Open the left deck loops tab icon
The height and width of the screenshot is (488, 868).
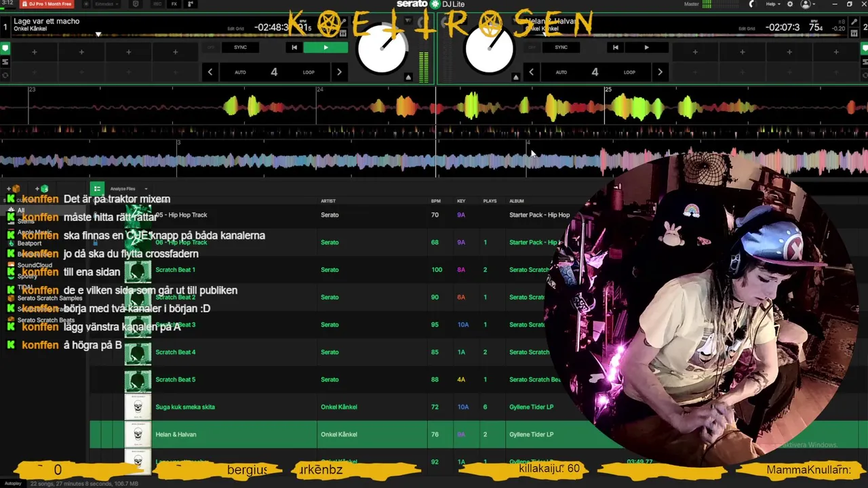pos(5,74)
